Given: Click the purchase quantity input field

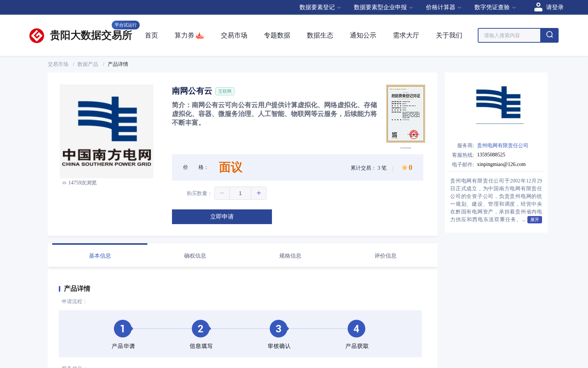Looking at the screenshot, I should [x=240, y=193].
